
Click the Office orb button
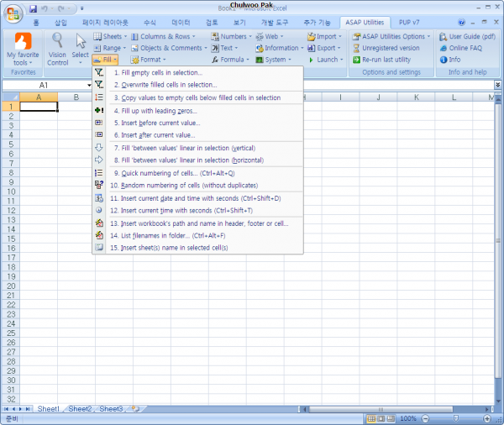point(13,13)
